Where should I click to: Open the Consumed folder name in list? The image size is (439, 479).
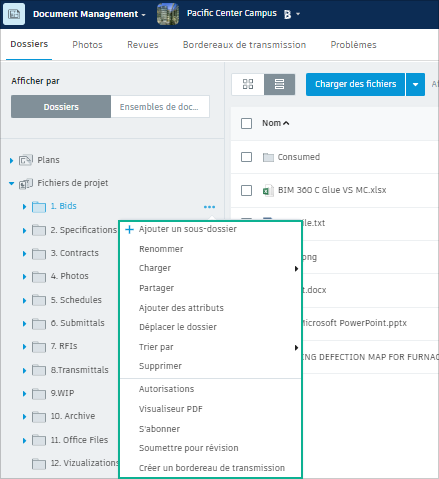click(x=299, y=157)
